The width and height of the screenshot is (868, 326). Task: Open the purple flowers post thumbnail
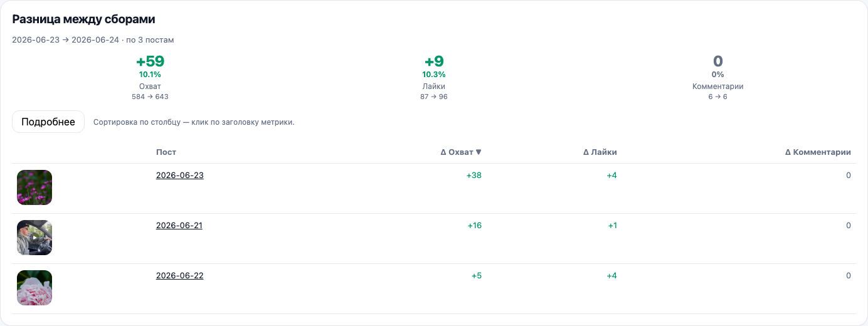click(x=34, y=187)
